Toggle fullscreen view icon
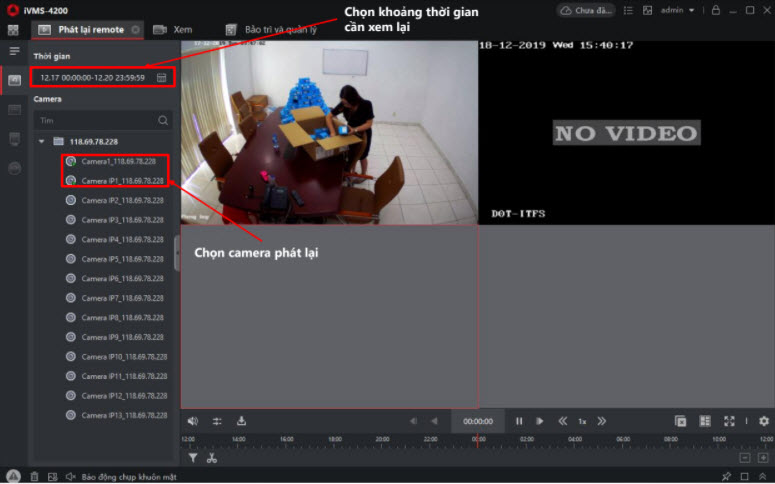The width and height of the screenshot is (775, 484). point(729,421)
